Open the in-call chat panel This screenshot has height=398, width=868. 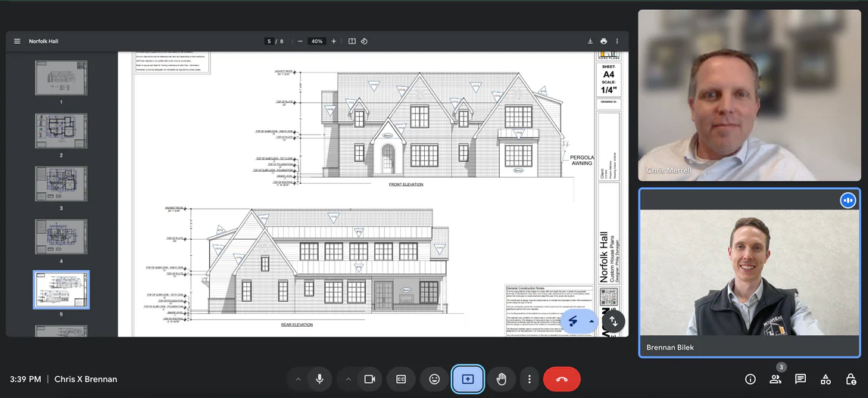point(801,379)
